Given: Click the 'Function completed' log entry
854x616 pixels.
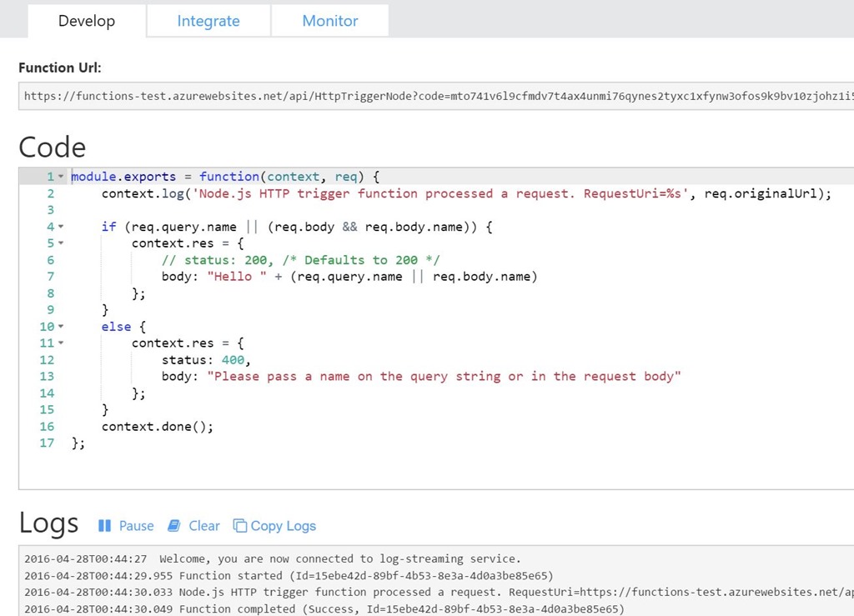Looking at the screenshot, I should (324, 608).
